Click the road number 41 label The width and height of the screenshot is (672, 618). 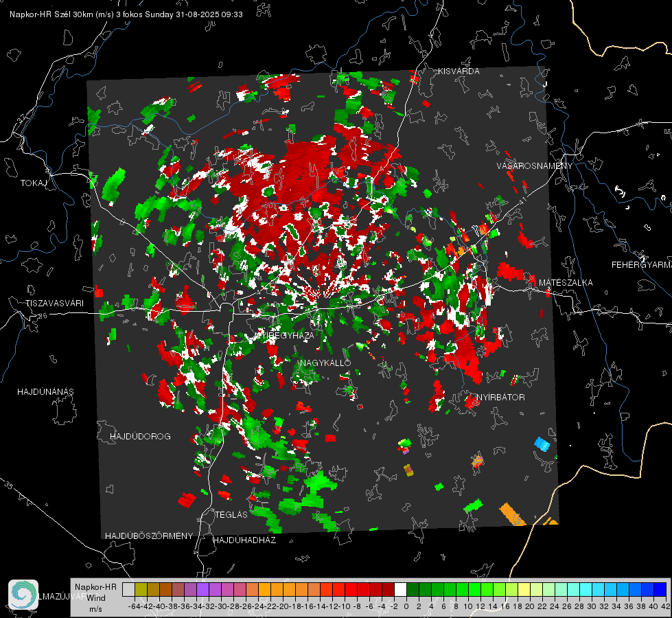click(x=522, y=201)
